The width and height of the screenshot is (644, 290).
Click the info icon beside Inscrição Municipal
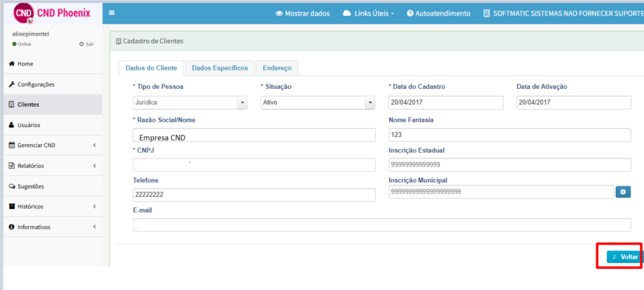pyautogui.click(x=623, y=192)
